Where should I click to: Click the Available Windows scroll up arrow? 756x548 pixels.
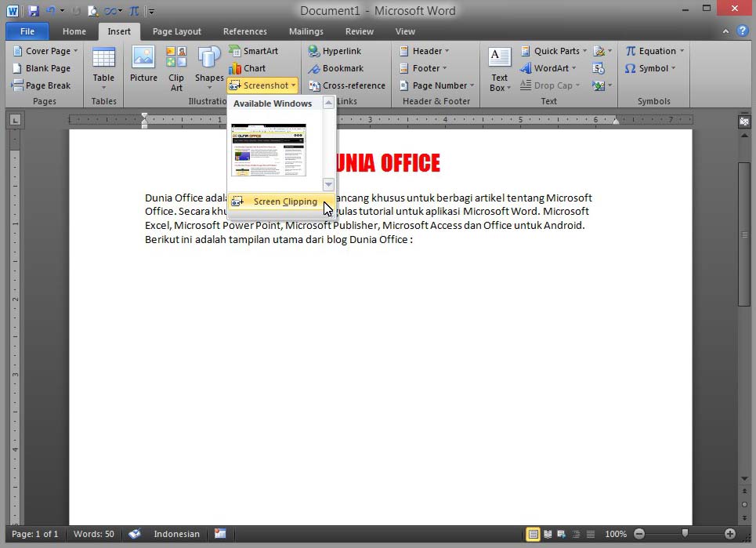(x=328, y=103)
